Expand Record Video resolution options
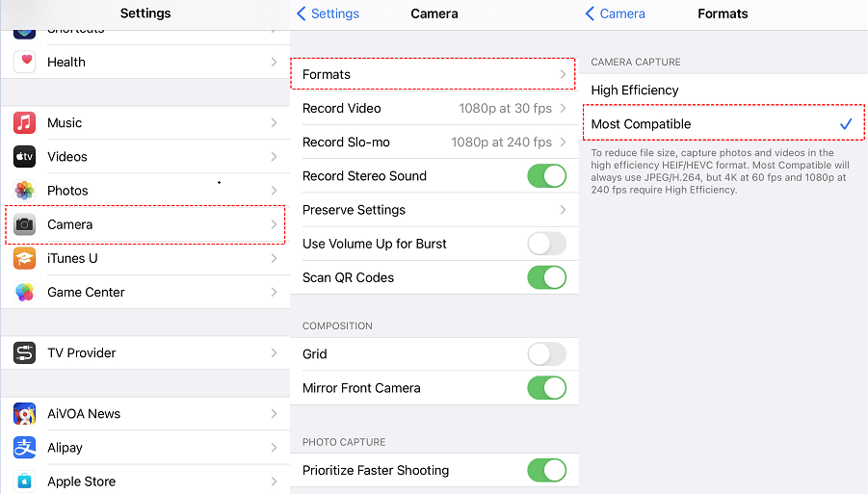Image resolution: width=868 pixels, height=494 pixels. click(564, 109)
